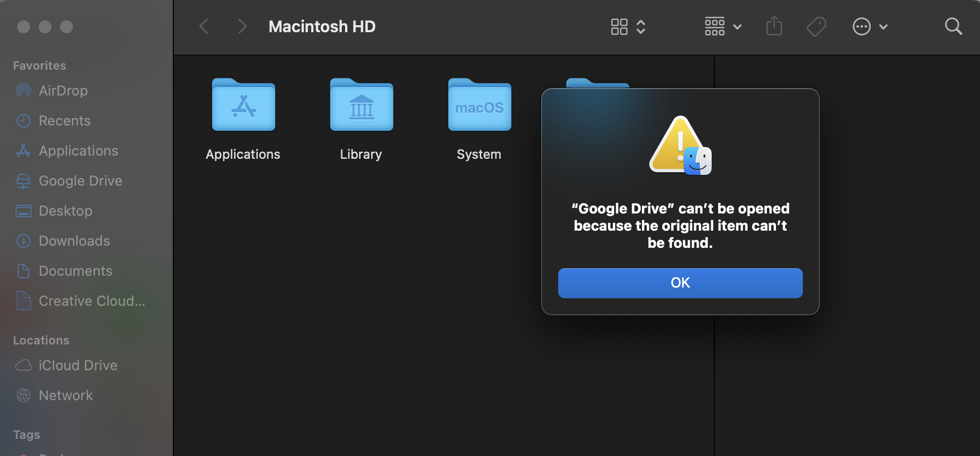This screenshot has height=456, width=980.
Task: Open view mode up-down chevron selector
Action: 641,27
